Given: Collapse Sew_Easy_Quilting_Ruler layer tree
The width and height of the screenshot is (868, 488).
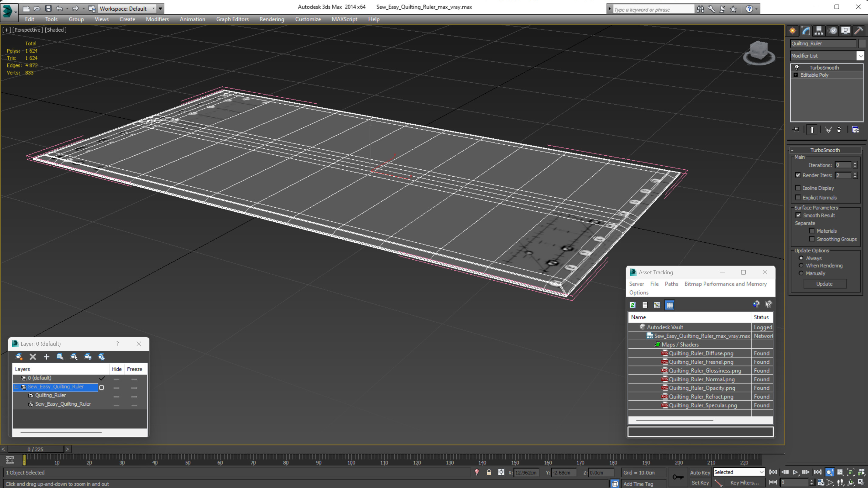Looking at the screenshot, I should [16, 387].
